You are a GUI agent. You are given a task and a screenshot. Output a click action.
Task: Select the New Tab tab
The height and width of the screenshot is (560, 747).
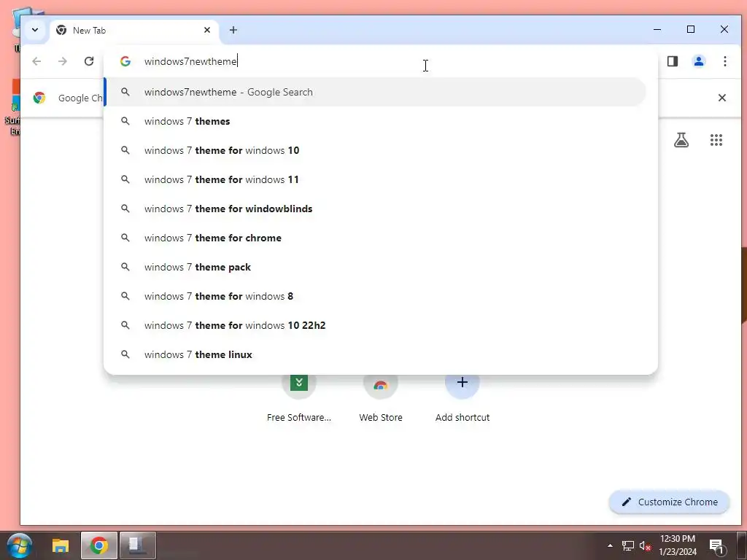[x=134, y=30]
